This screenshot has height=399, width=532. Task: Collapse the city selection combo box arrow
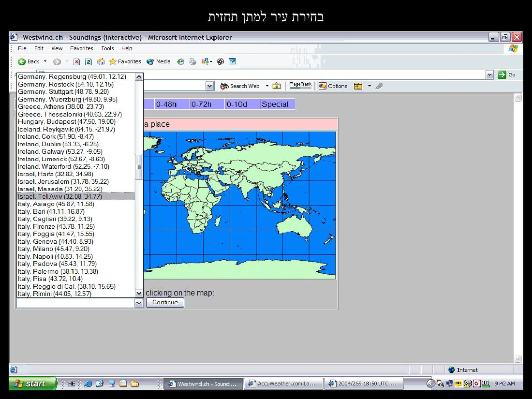[139, 303]
